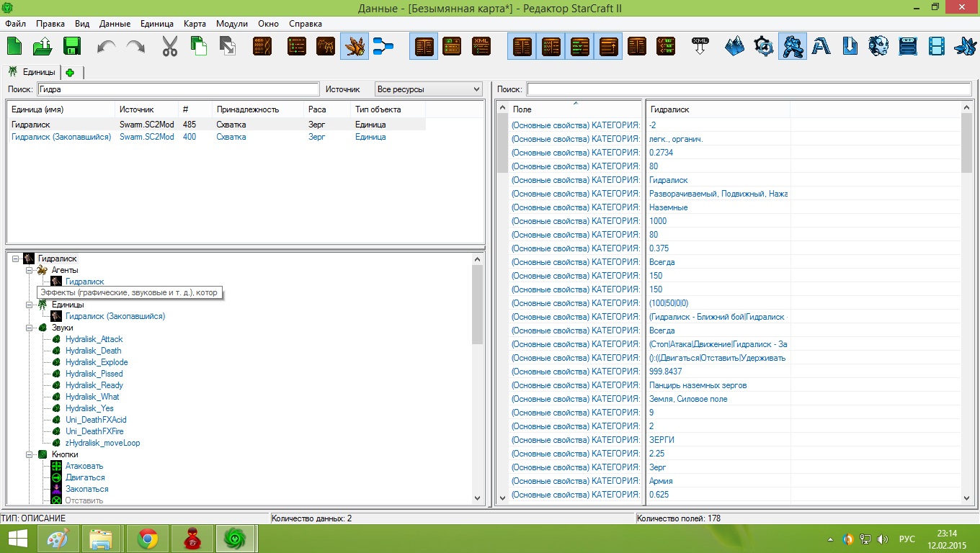The image size is (980, 553).
Task: Open the Text module letter A icon
Action: coord(821,47)
